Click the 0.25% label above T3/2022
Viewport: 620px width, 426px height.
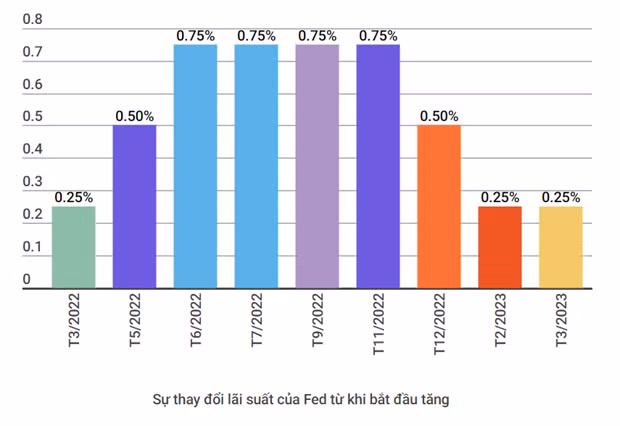pyautogui.click(x=74, y=197)
